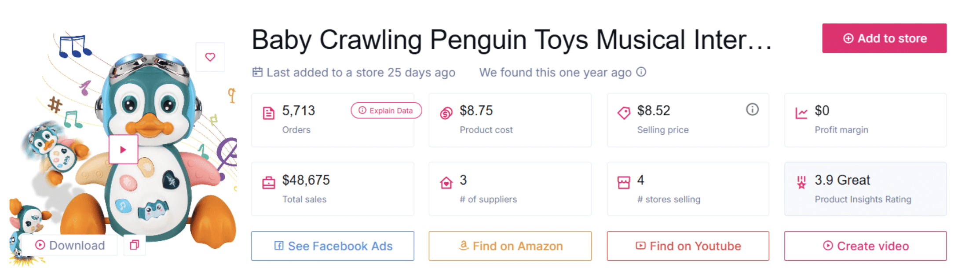Select the rating icon next to '3.9 Great'
Image resolution: width=980 pixels, height=273 pixels.
[801, 182]
